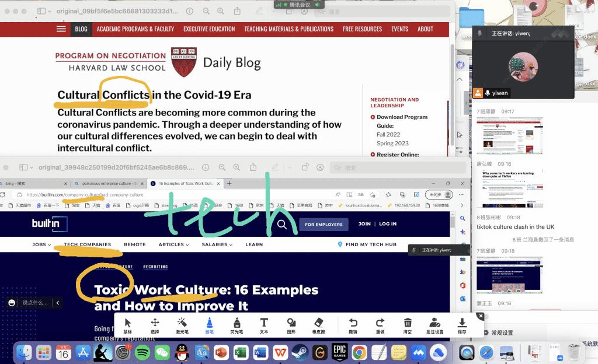
Task: Open the EVENTS menu item
Action: click(399, 29)
